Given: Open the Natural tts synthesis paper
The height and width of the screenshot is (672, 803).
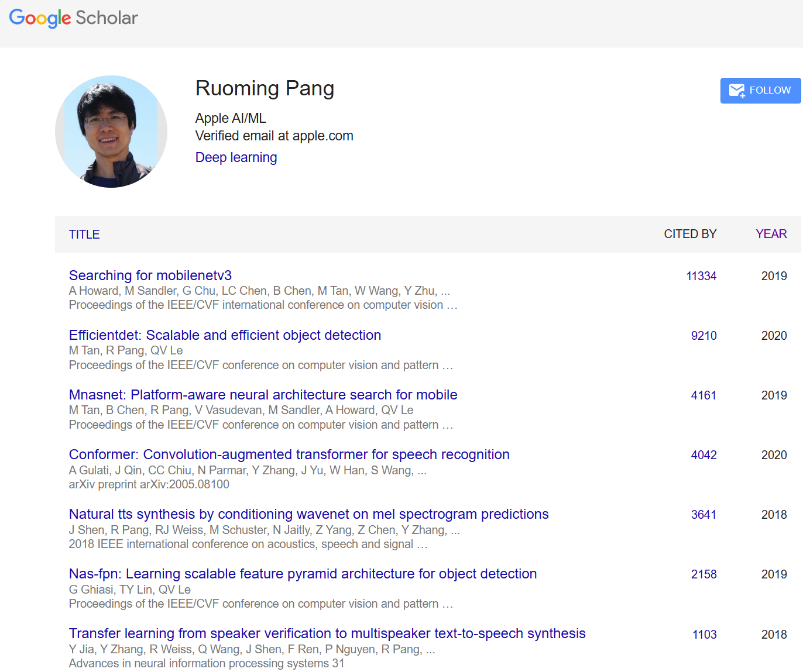Looking at the screenshot, I should [x=308, y=514].
